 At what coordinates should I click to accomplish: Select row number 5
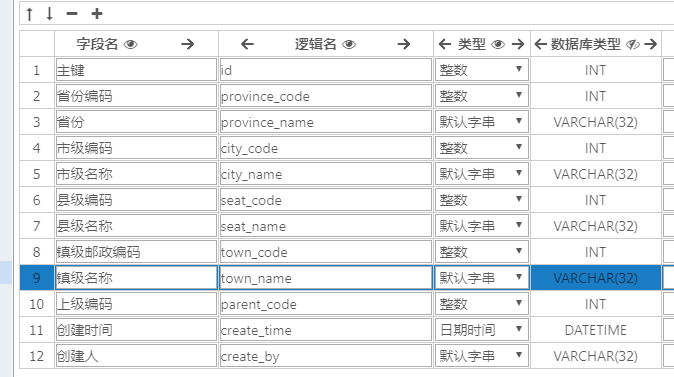pyautogui.click(x=37, y=174)
